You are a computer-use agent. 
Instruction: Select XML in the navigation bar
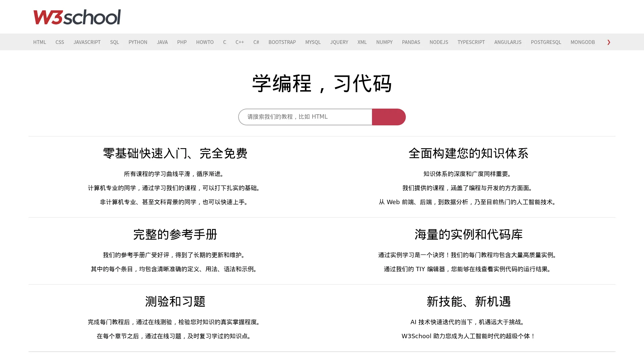point(362,42)
